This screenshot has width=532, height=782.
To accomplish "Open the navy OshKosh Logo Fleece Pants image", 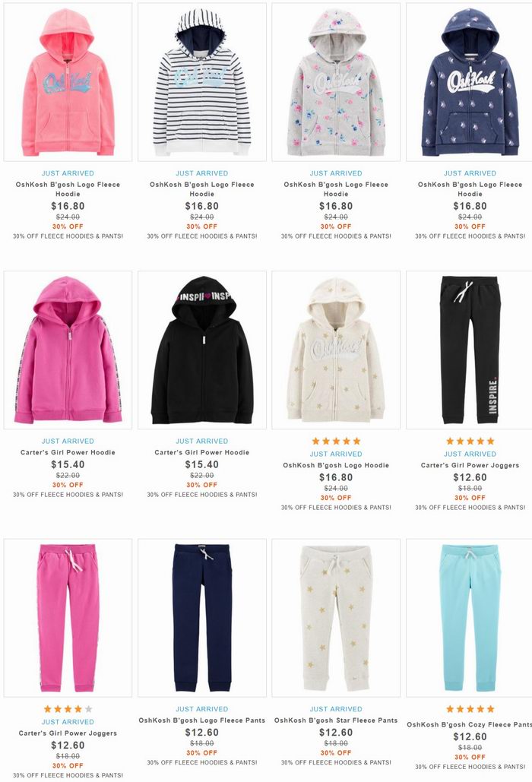I will [x=202, y=618].
